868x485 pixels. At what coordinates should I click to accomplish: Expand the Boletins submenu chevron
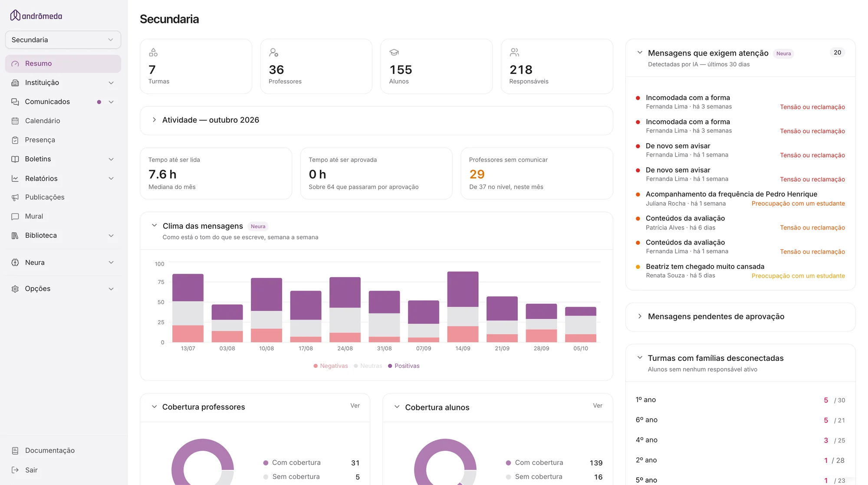pyautogui.click(x=111, y=159)
